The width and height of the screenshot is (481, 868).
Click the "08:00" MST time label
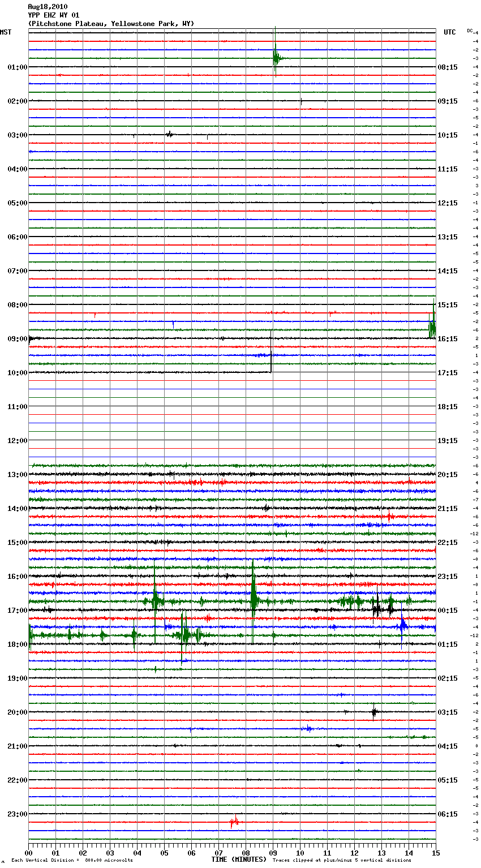(x=18, y=305)
